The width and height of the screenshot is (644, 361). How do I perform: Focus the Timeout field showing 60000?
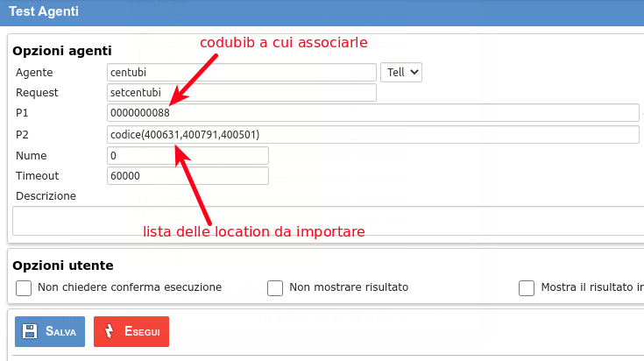click(x=187, y=176)
